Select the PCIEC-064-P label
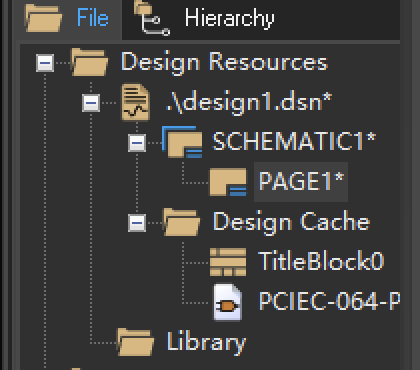 [x=329, y=301]
